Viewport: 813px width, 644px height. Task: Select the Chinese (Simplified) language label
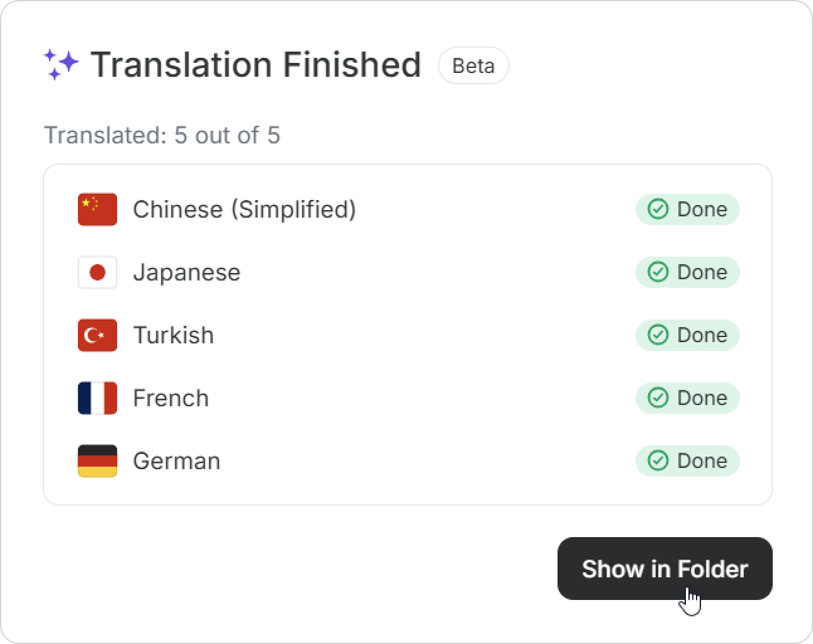tap(244, 209)
